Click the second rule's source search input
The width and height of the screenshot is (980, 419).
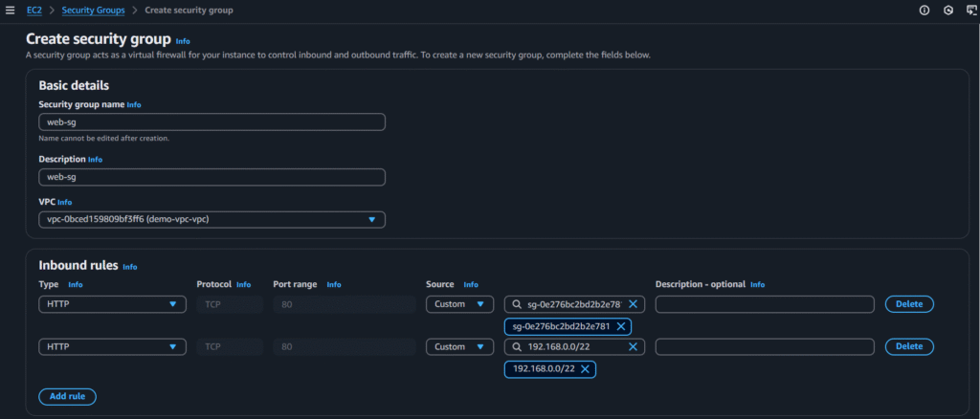pyautogui.click(x=574, y=346)
